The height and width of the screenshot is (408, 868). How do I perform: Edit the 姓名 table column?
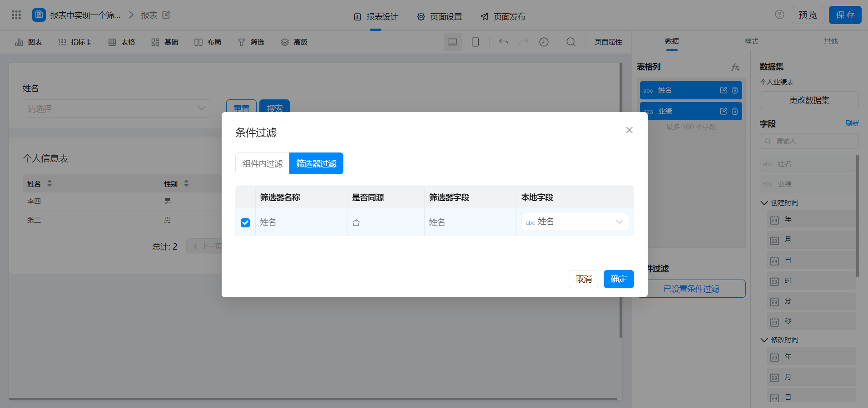724,90
